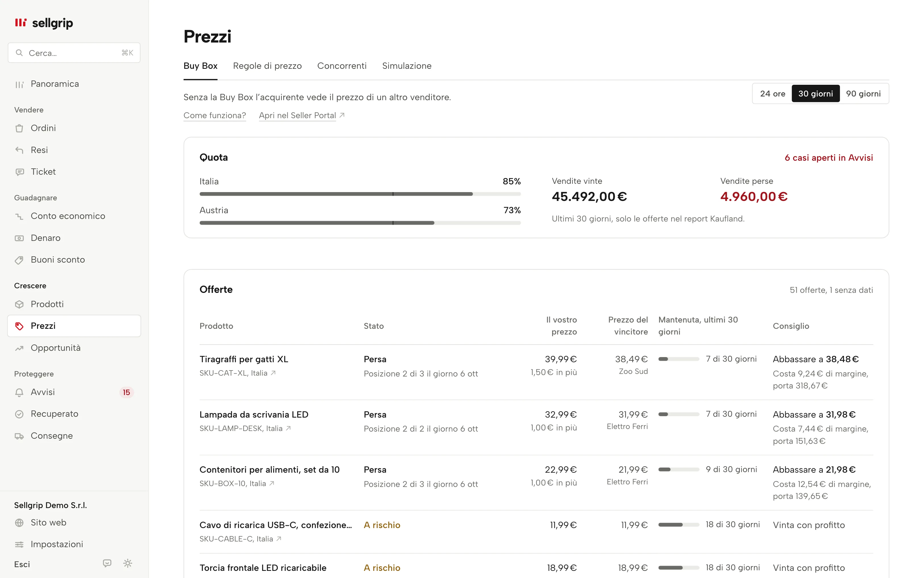The image size is (924, 578).
Task: Click the Sito web globe icon
Action: 19,523
